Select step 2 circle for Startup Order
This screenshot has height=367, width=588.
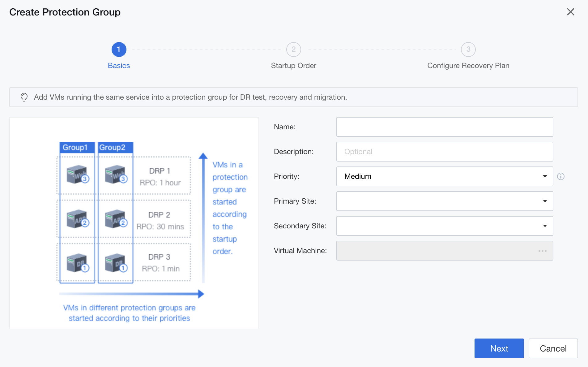[x=293, y=50]
